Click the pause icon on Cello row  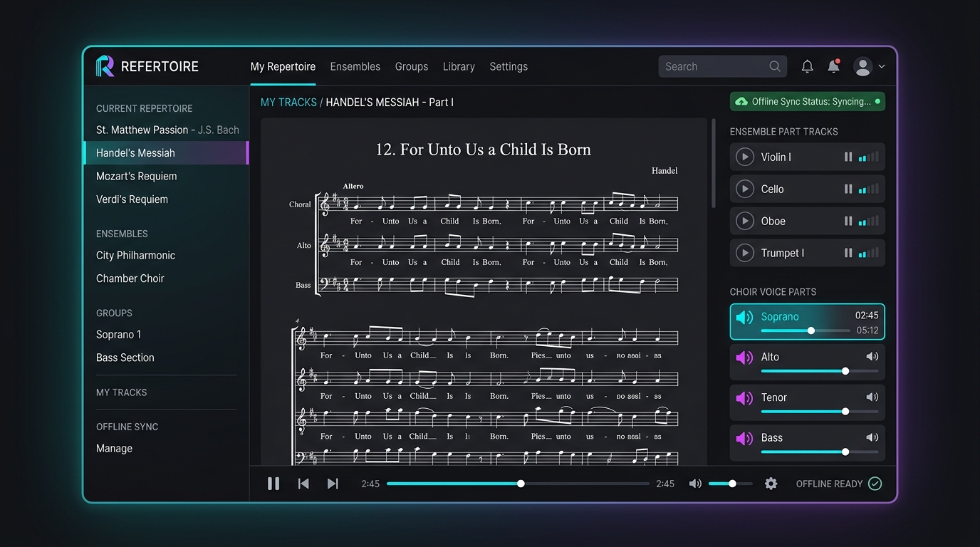848,189
